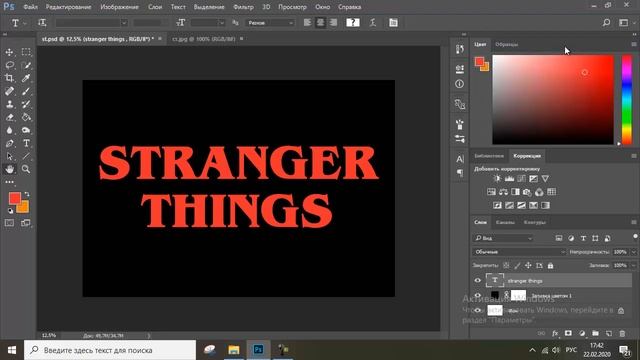Select the Clone Stamp tool
This screenshot has width=640, height=360.
[9, 104]
